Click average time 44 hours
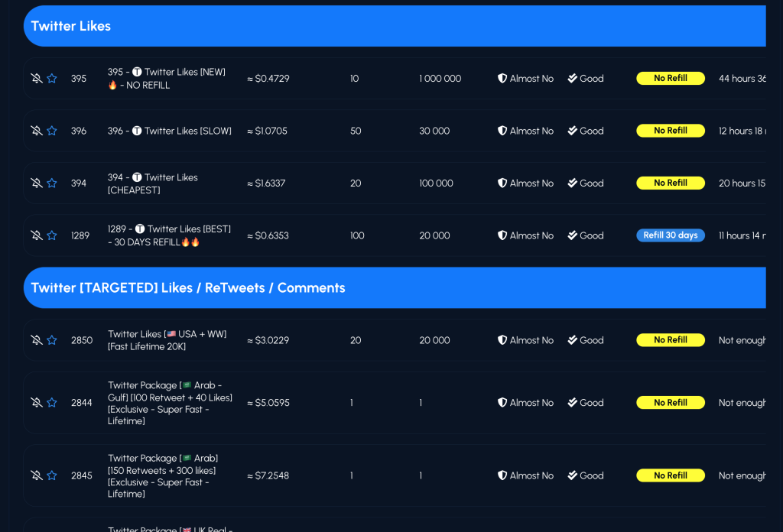 point(742,79)
